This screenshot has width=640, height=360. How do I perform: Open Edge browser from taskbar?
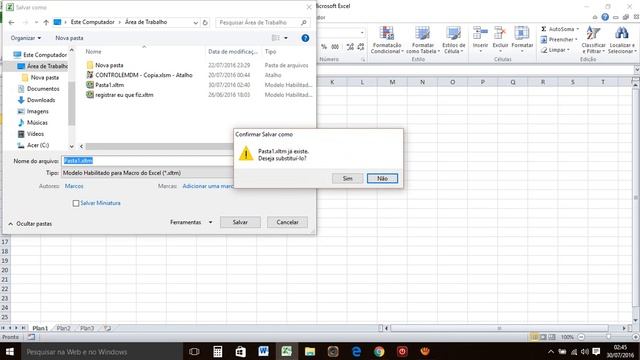[356, 351]
